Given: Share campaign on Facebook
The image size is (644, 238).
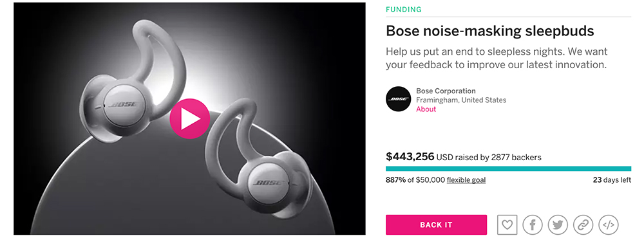Looking at the screenshot, I should coord(533,225).
